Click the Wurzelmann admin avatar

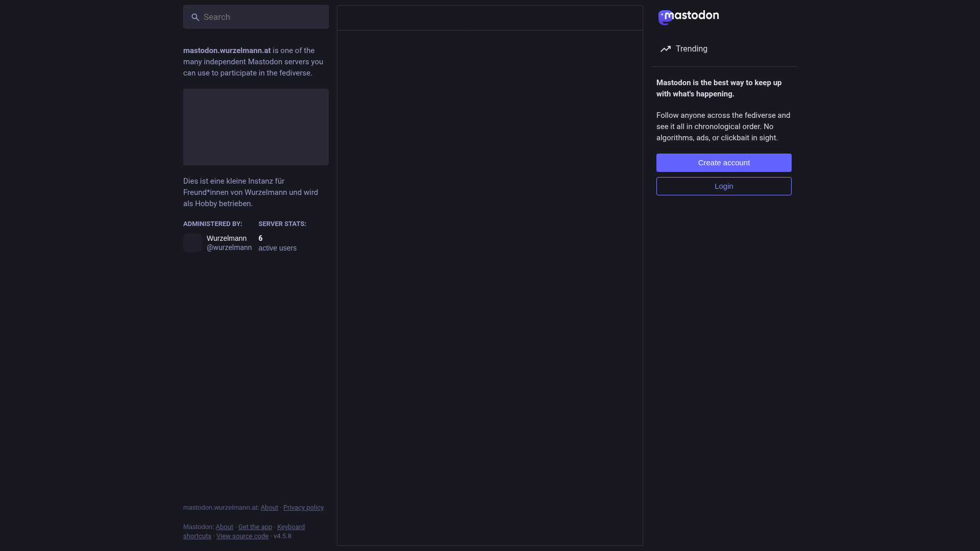pyautogui.click(x=192, y=243)
